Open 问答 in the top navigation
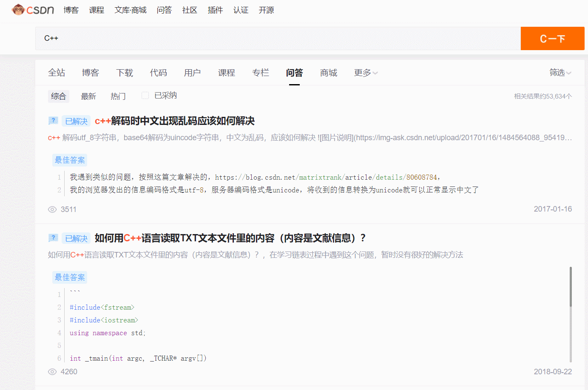 (x=164, y=10)
